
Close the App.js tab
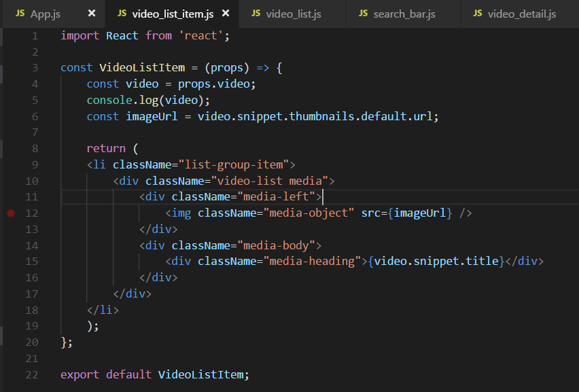coord(92,14)
